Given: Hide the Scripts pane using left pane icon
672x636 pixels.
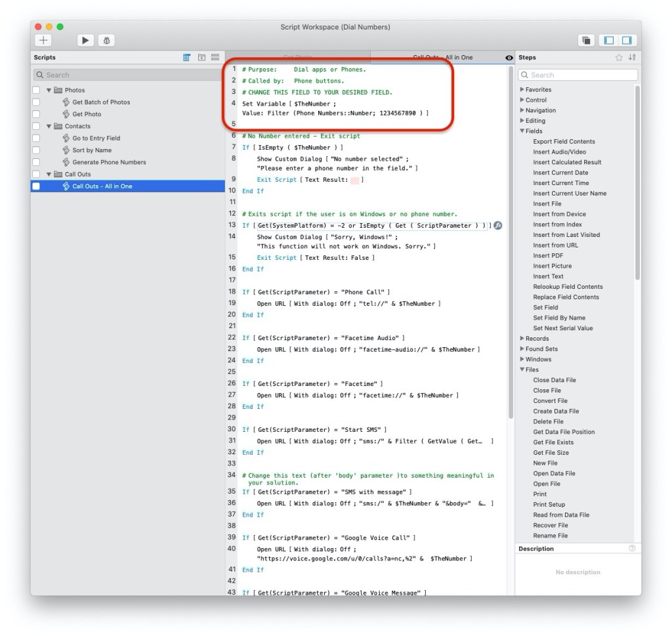Looking at the screenshot, I should tap(609, 41).
